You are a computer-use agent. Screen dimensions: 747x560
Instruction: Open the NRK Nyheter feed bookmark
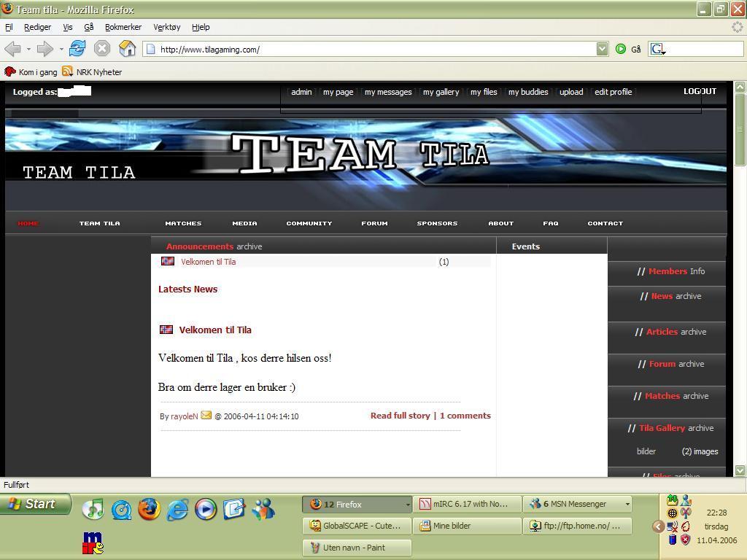pyautogui.click(x=92, y=72)
